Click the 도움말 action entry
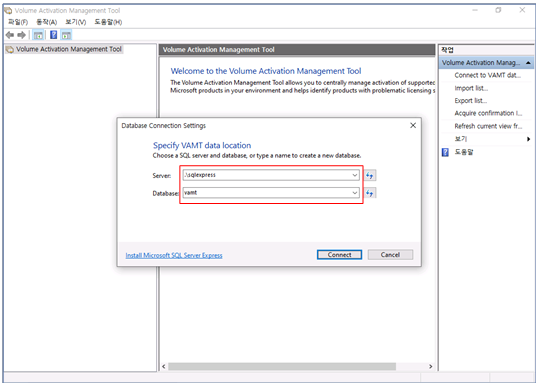Viewport: 539px width, 385px height. [464, 152]
